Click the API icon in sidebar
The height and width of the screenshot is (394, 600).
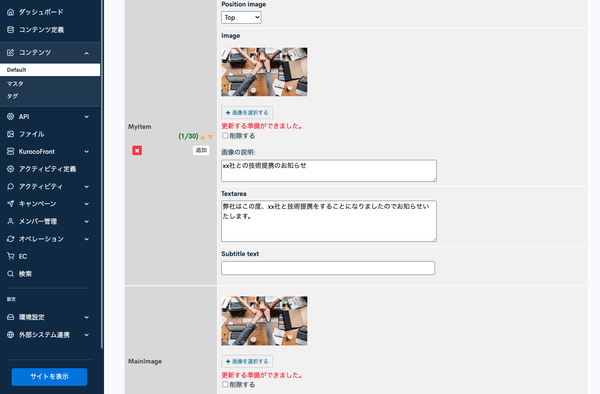tap(11, 117)
